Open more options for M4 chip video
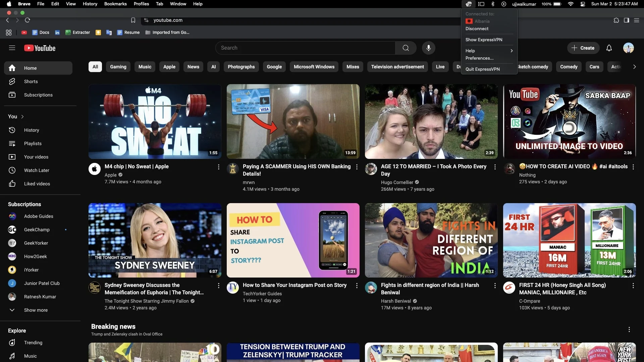 pyautogui.click(x=219, y=167)
